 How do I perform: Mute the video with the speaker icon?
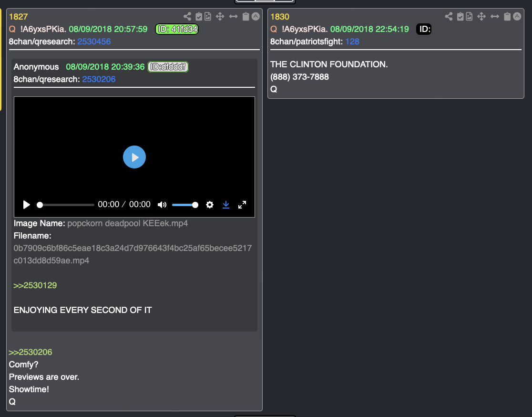(x=162, y=205)
